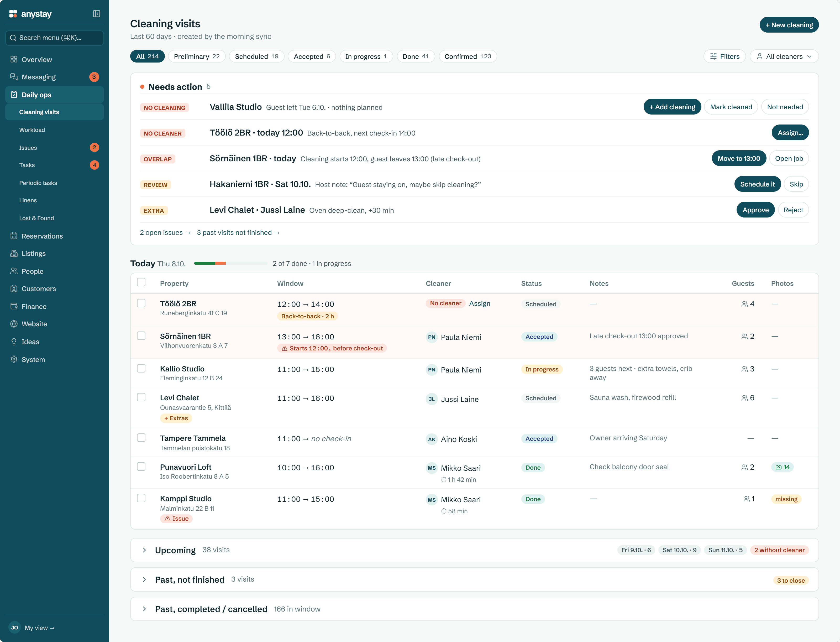
Task: Click today's progress bar
Action: [231, 263]
